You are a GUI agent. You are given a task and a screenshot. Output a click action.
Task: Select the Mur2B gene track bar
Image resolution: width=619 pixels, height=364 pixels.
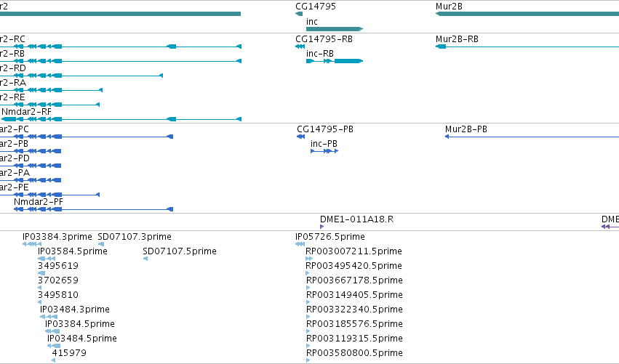click(x=527, y=14)
